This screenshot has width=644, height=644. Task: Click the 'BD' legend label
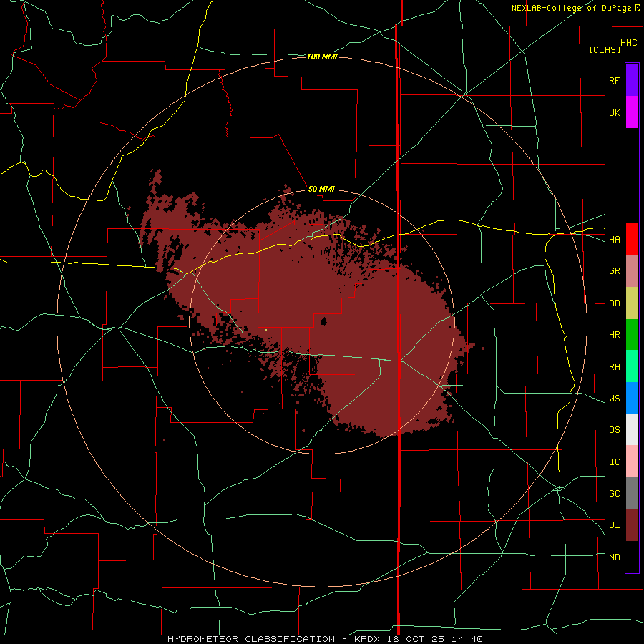614,303
